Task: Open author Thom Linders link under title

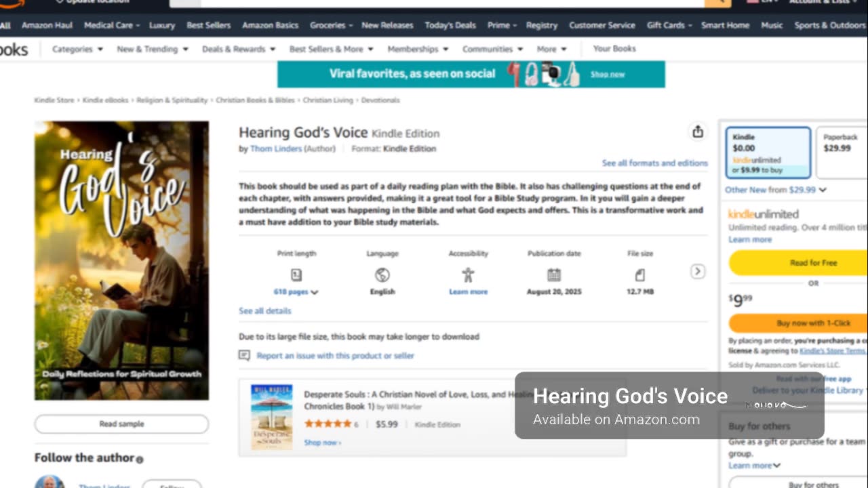Action: pyautogui.click(x=276, y=148)
